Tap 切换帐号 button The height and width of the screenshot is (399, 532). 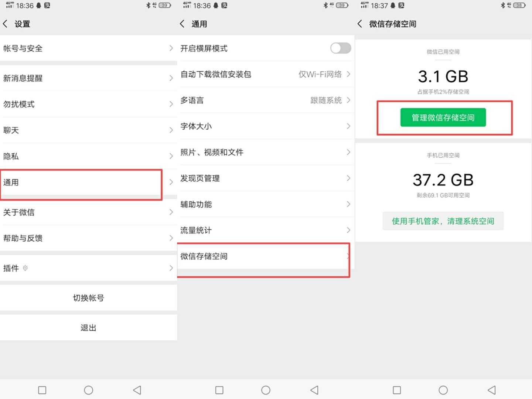(x=89, y=298)
